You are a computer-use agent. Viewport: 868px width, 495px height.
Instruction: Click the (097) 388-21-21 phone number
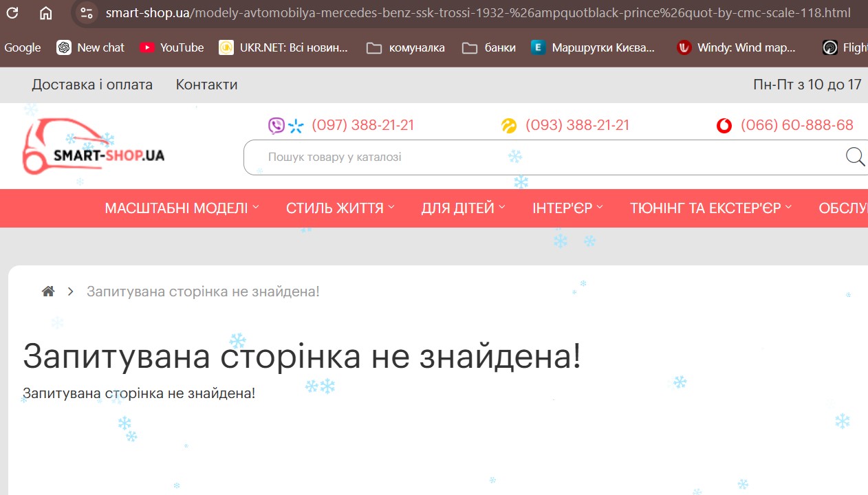tap(362, 125)
